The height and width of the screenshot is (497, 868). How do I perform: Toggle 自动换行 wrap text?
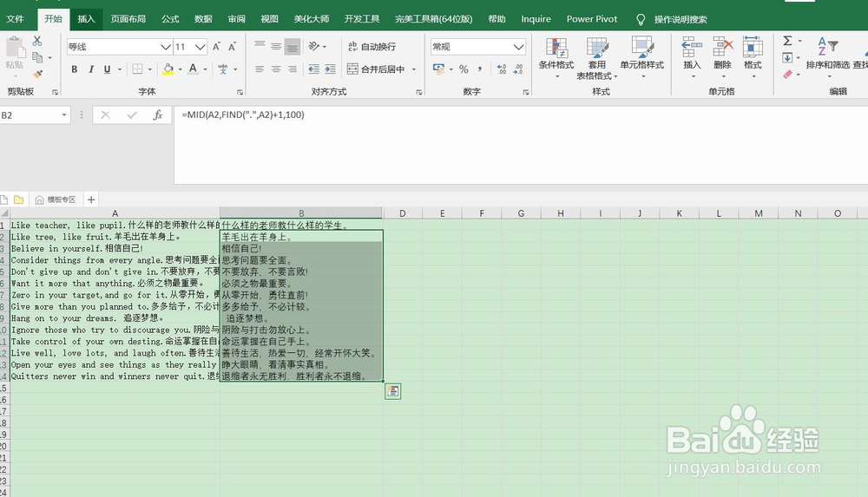372,47
